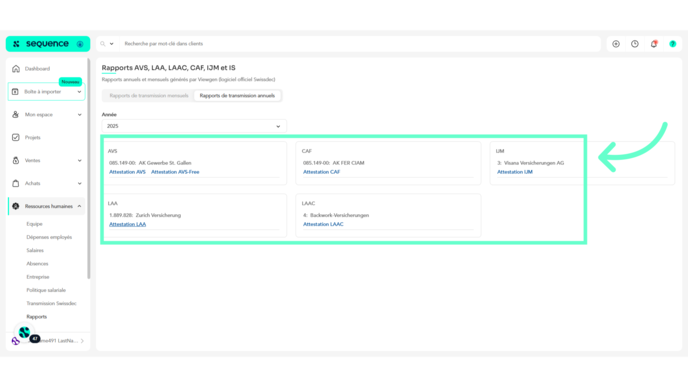Open the clock history icon
The width and height of the screenshot is (688, 387).
pyautogui.click(x=634, y=44)
